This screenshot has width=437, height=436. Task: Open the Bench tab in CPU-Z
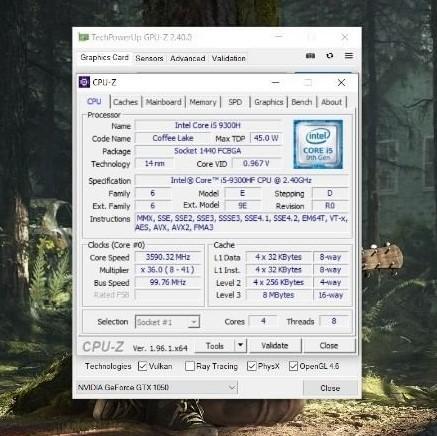pos(302,102)
